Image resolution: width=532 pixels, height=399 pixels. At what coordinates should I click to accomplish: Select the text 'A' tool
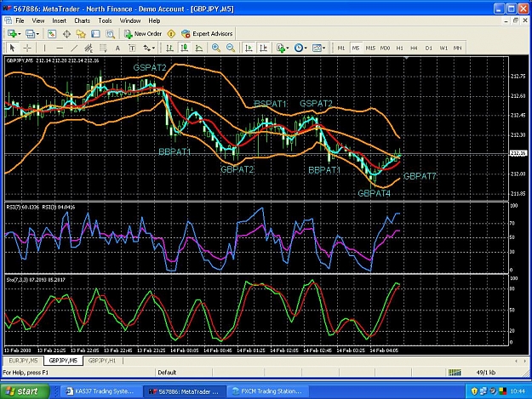117,48
